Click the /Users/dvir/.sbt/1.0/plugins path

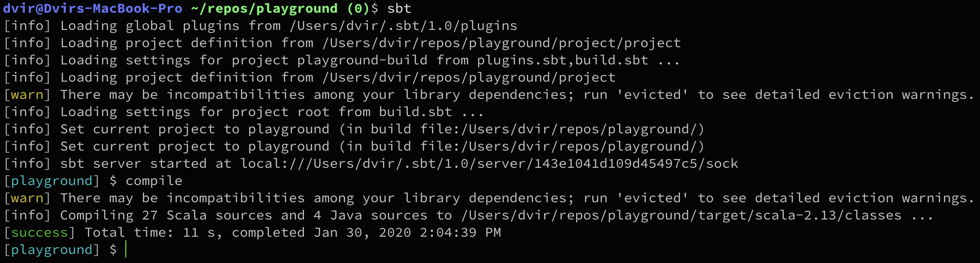(403, 26)
